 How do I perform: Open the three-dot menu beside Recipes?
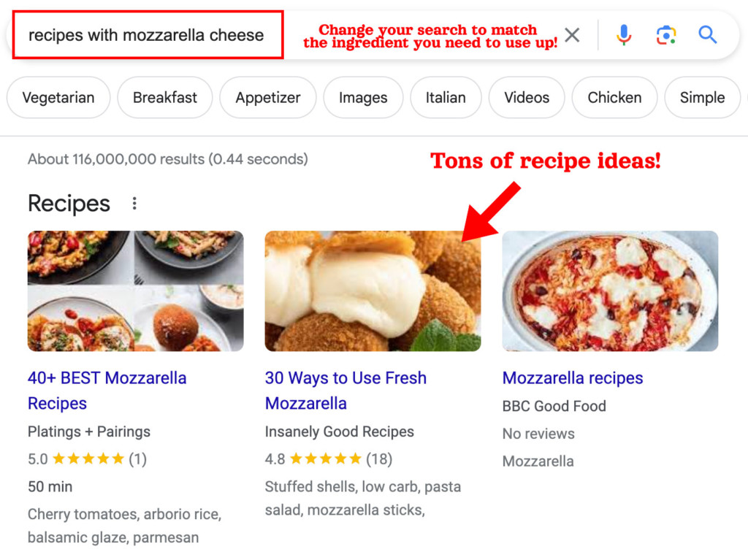(134, 204)
